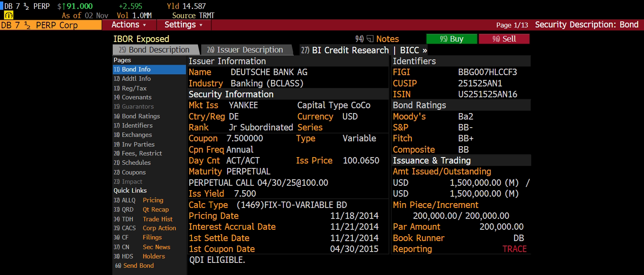Click the Moody's rating Ba2
This screenshot has height=275, width=644.
[x=466, y=117]
